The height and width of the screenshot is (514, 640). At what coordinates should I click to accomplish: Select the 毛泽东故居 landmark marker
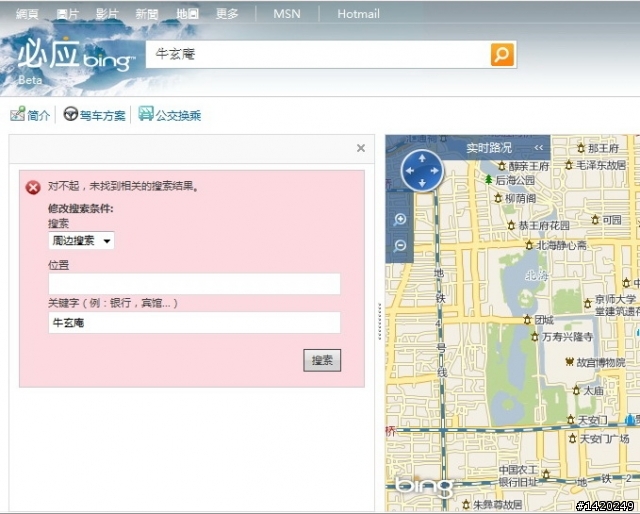(569, 165)
